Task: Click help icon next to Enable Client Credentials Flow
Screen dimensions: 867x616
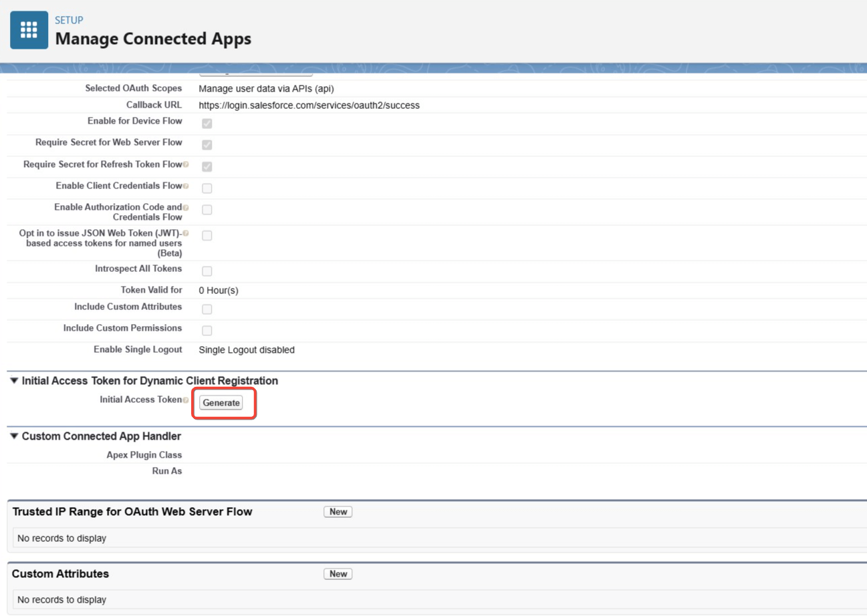Action: pos(186,186)
